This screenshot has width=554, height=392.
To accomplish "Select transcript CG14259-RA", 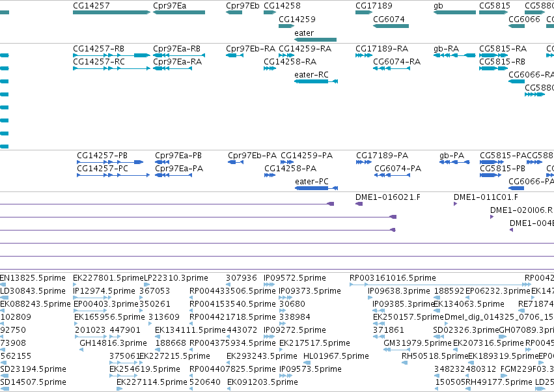I will click(286, 55).
